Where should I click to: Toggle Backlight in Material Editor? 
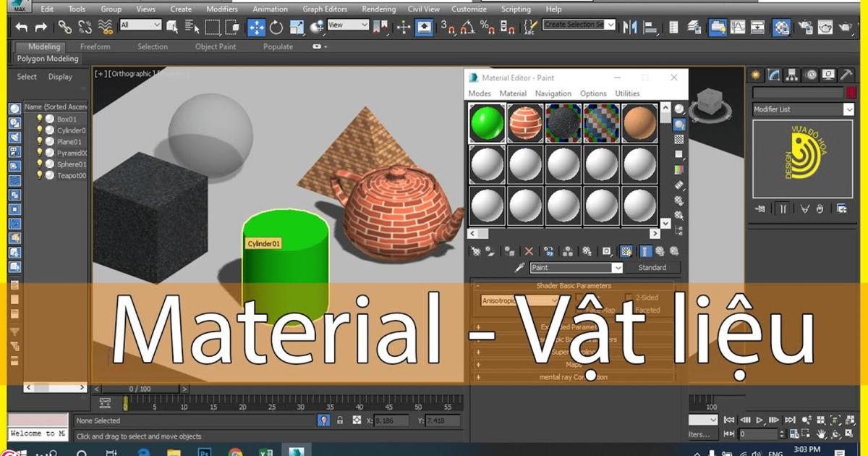point(679,124)
